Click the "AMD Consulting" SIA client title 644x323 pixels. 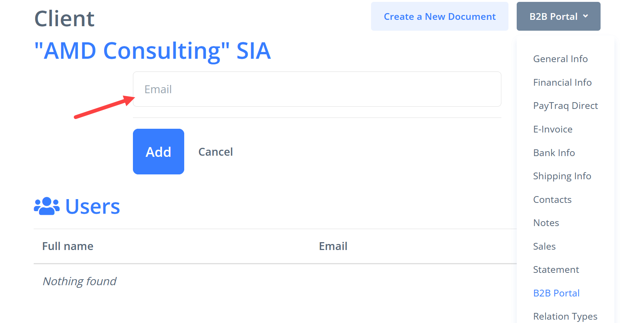[x=152, y=51]
